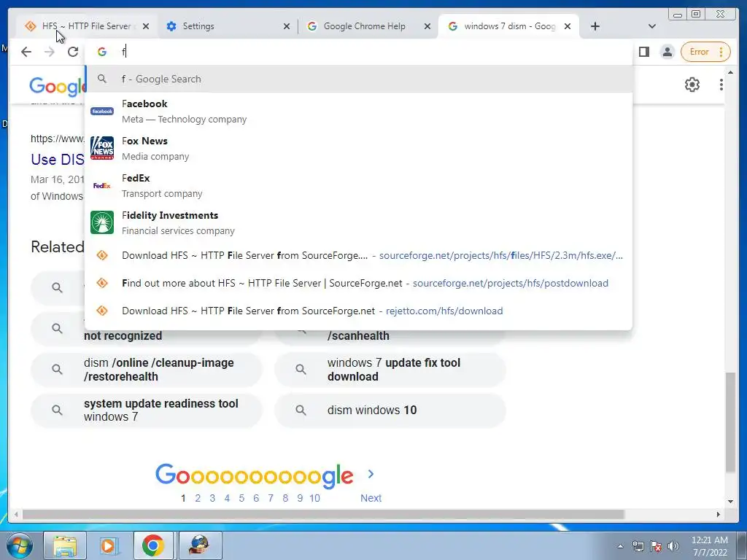Click the Fox News logo icon
The image size is (747, 560).
[102, 148]
